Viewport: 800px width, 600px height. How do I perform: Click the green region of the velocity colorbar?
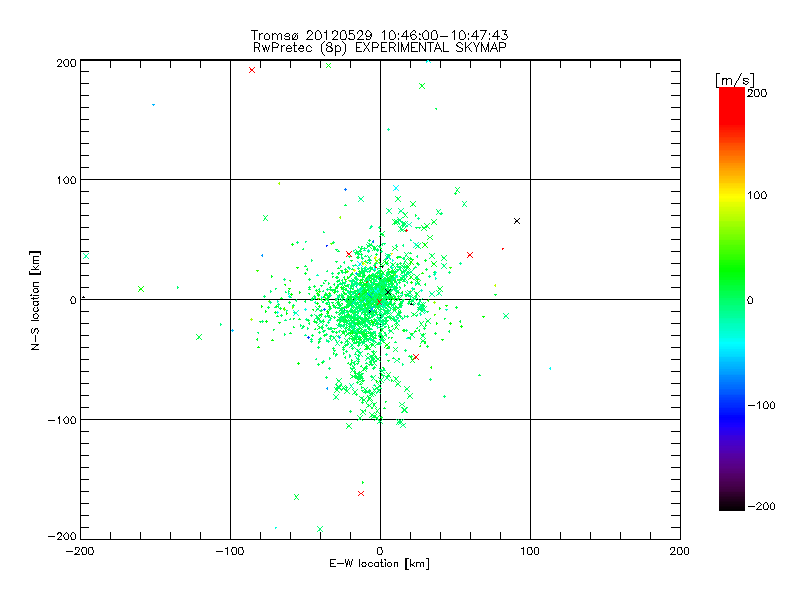732,276
